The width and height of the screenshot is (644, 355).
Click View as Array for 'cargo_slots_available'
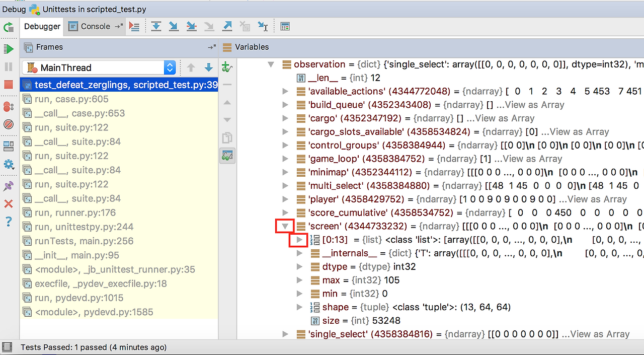pyautogui.click(x=575, y=132)
